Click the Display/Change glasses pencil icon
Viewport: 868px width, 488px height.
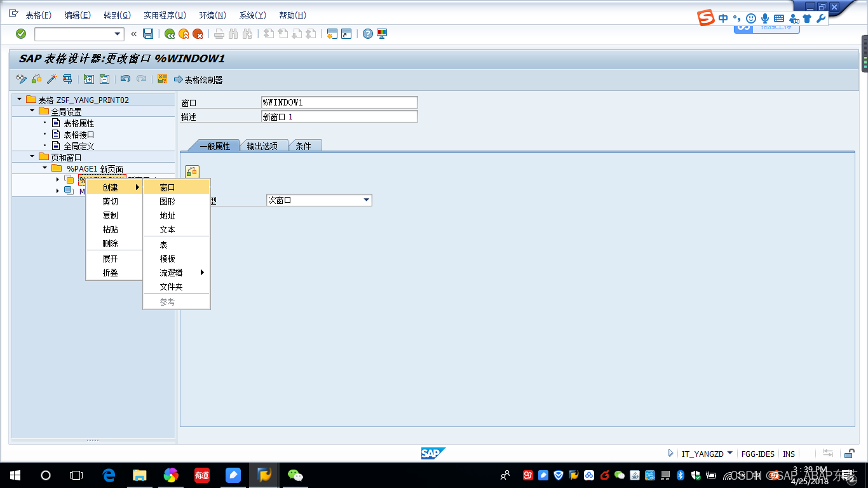pyautogui.click(x=22, y=79)
